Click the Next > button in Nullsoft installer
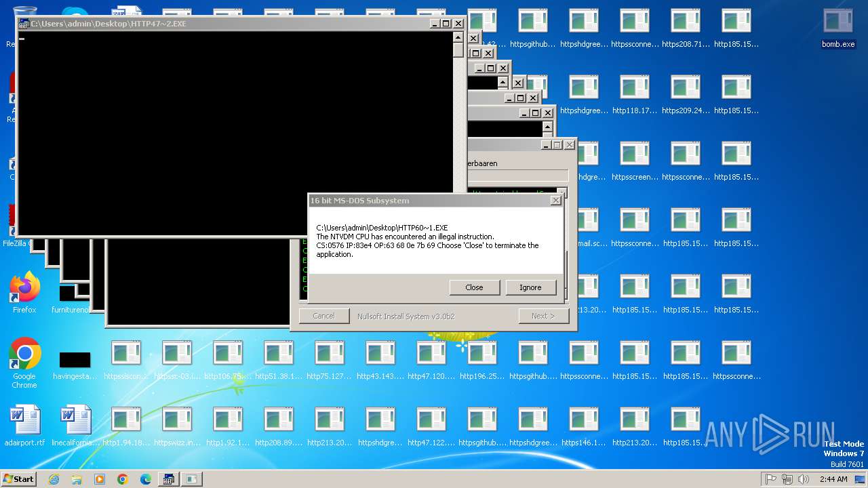 click(543, 316)
